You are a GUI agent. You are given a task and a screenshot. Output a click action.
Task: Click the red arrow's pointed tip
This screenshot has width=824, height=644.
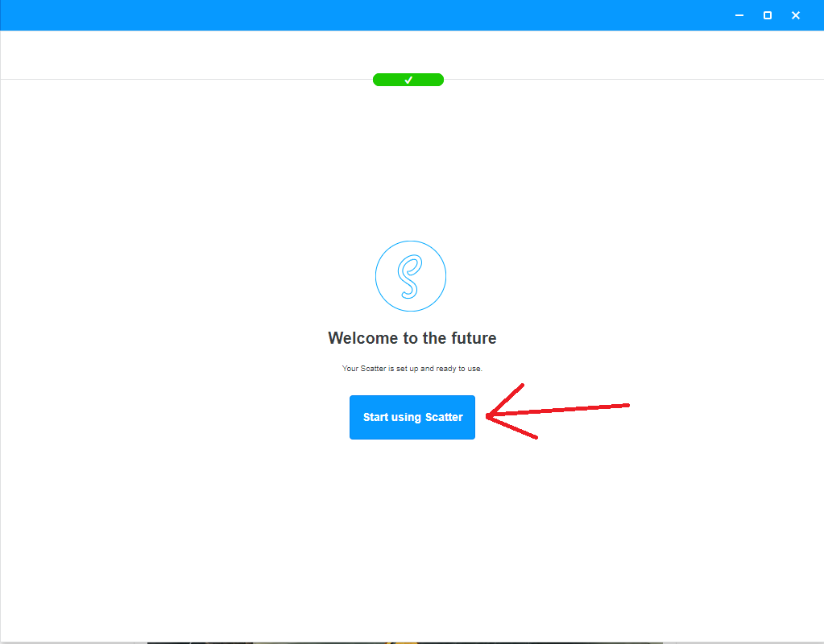click(489, 416)
